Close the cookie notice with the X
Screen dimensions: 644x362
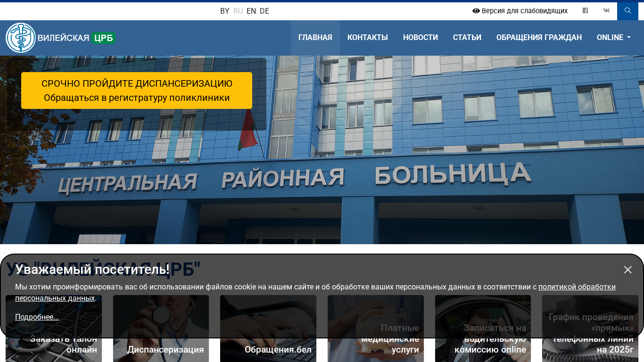point(627,270)
